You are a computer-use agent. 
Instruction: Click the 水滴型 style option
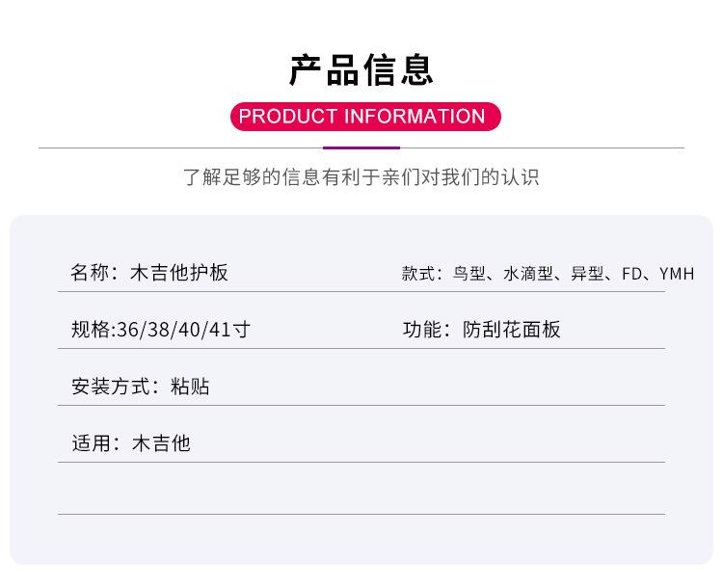(528, 274)
